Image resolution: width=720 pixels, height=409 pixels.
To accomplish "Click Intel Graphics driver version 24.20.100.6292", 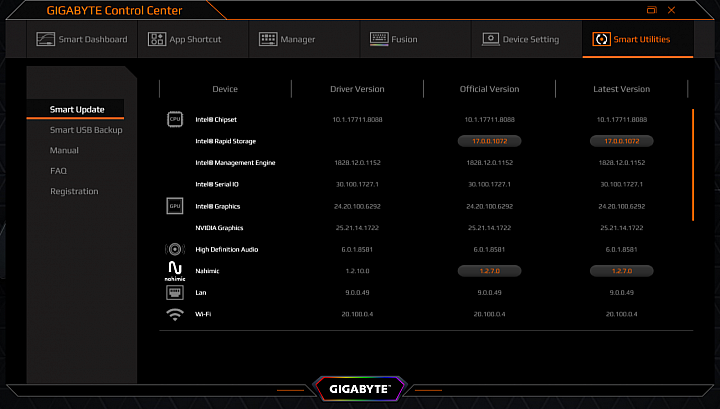I will coord(357,206).
